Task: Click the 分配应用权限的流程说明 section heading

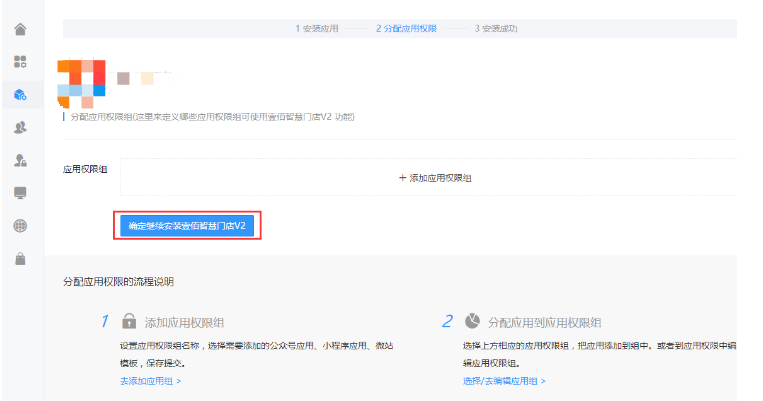Action: pos(124,282)
